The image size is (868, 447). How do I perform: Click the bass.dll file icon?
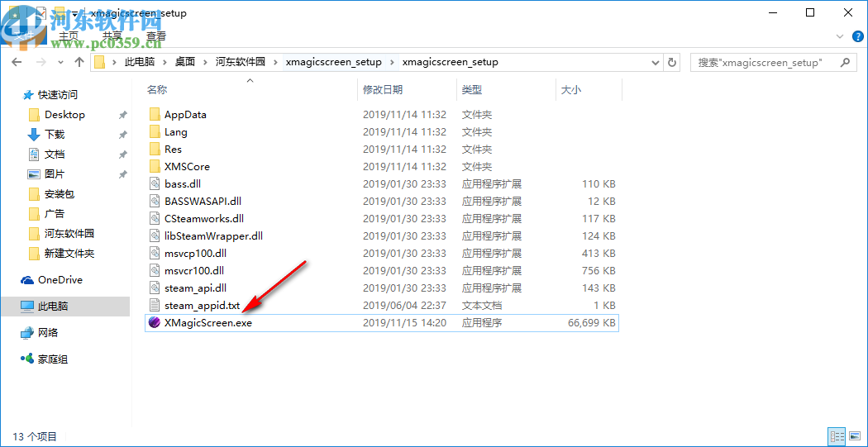tap(155, 184)
